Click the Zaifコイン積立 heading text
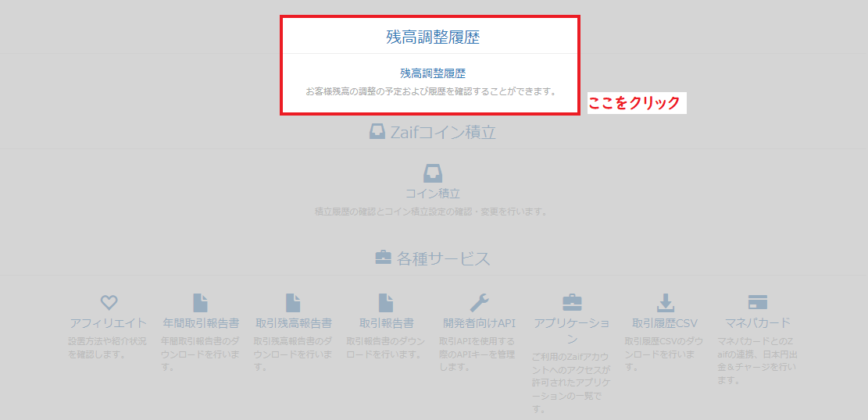The image size is (868, 420). [443, 132]
